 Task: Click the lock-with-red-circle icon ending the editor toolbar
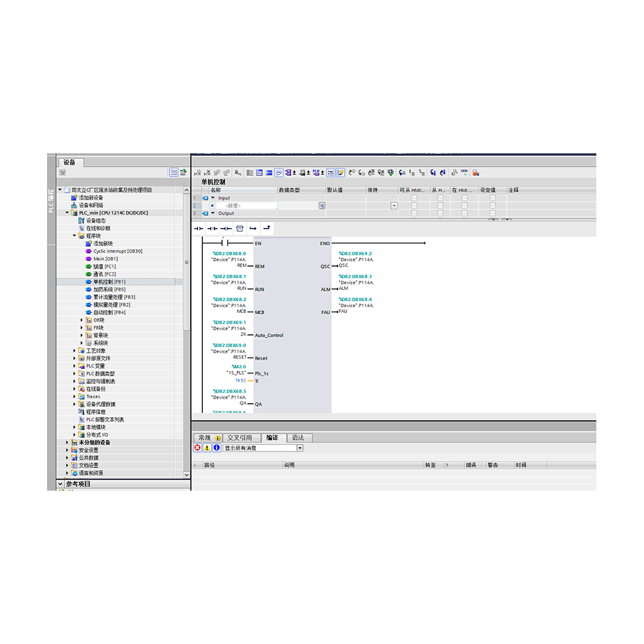(476, 173)
